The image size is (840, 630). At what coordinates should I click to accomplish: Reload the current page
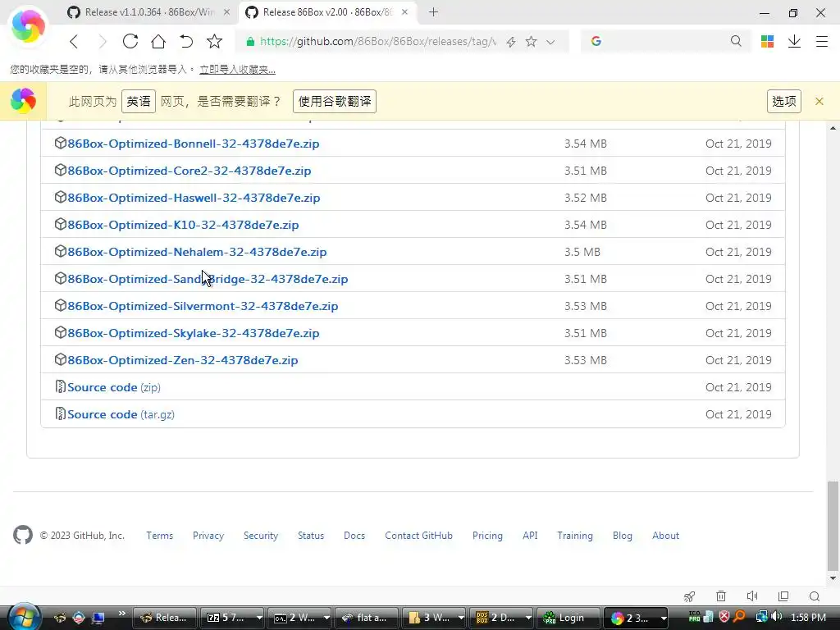tap(130, 41)
